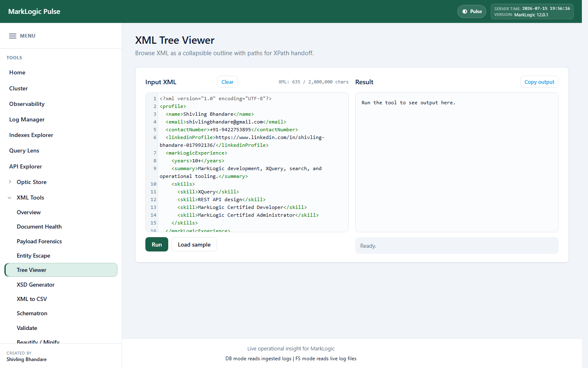Click 'Shivling Bhandare' creator name in sidebar
The image size is (588, 368).
[27, 359]
